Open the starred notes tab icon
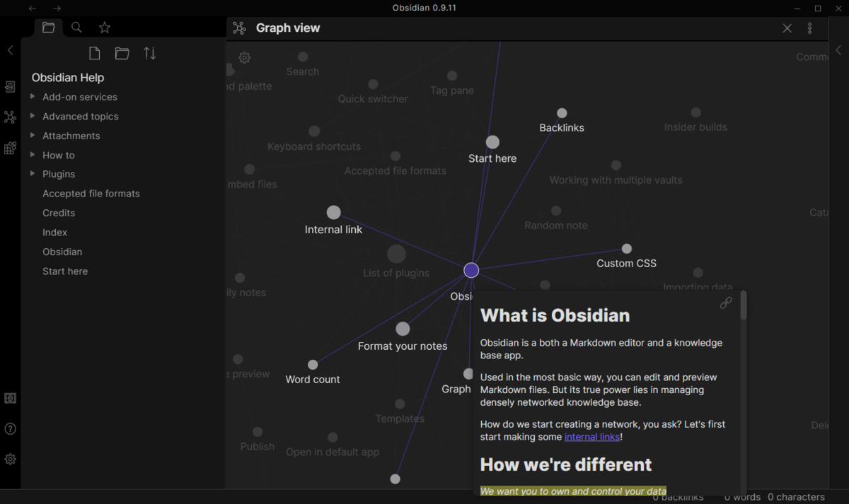 pyautogui.click(x=105, y=28)
